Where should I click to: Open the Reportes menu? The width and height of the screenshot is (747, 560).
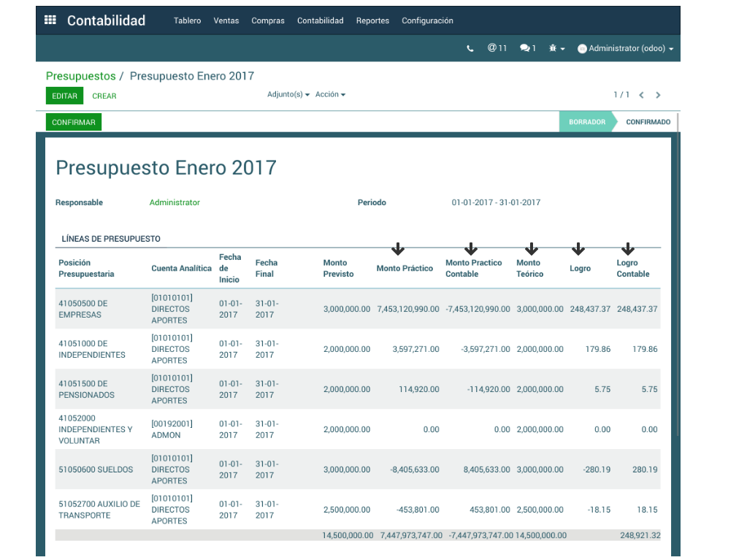372,20
